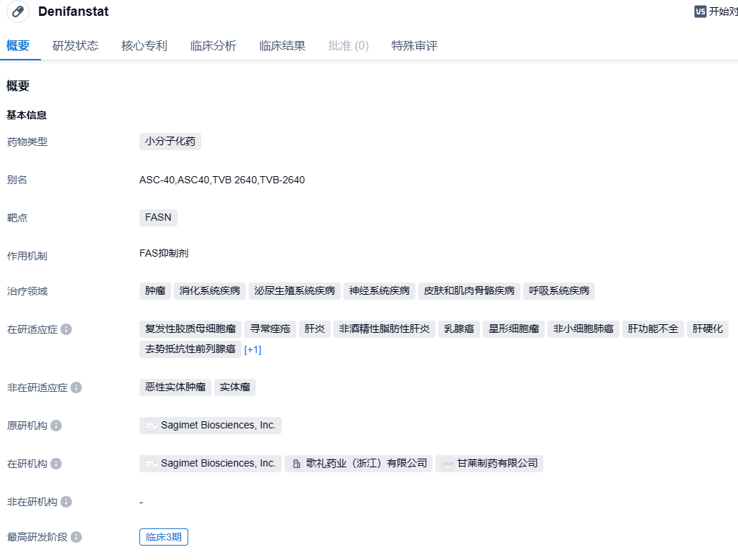Click the FASN target tag

158,217
